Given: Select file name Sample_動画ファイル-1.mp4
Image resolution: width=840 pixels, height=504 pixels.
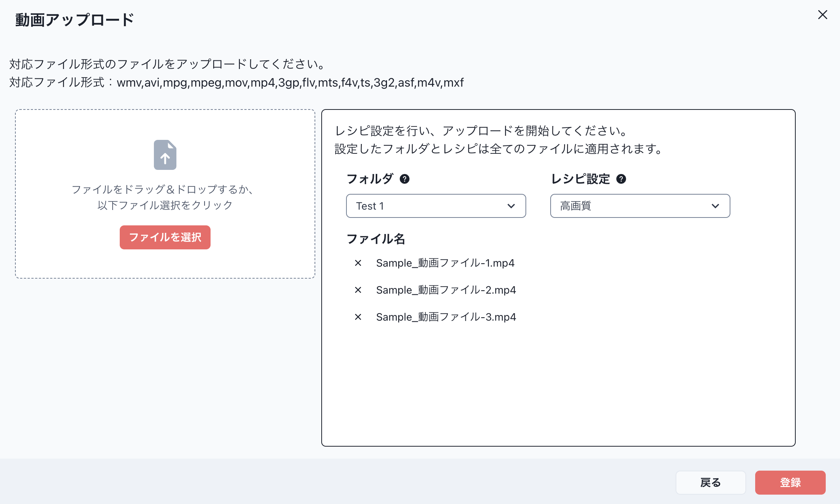Looking at the screenshot, I should (x=445, y=263).
